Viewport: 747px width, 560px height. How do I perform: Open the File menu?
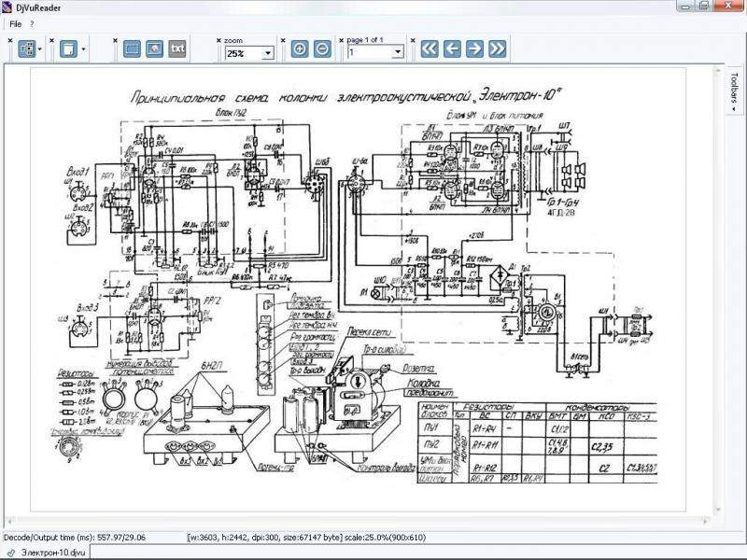(15, 23)
